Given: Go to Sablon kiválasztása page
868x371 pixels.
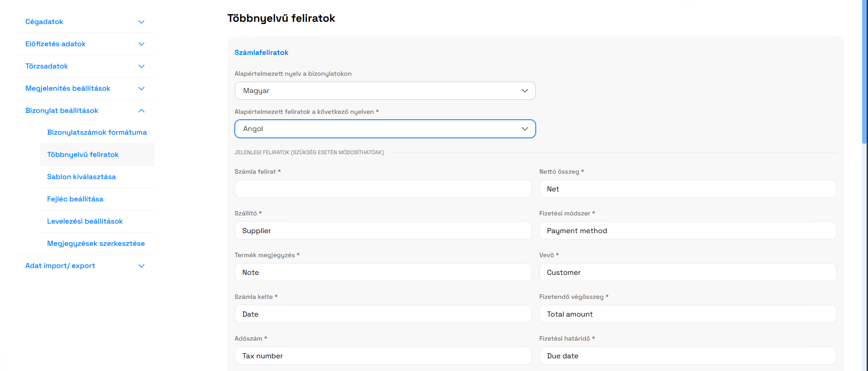Looking at the screenshot, I should tap(82, 177).
